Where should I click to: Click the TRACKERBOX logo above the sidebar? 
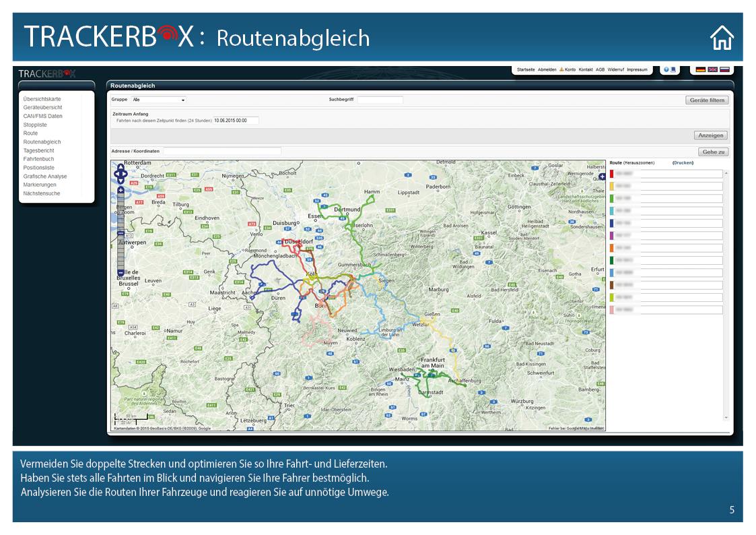click(x=46, y=73)
